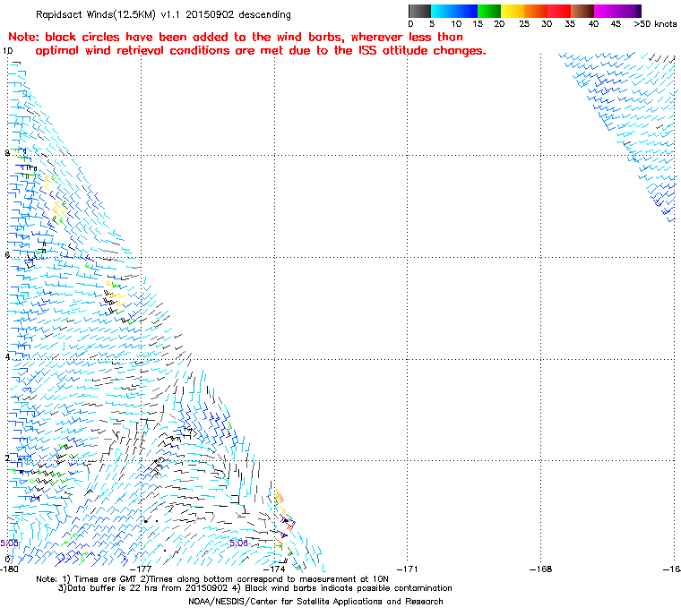Click the '10' tick label under the color bar
This screenshot has height=616, width=681.
pyautogui.click(x=456, y=24)
